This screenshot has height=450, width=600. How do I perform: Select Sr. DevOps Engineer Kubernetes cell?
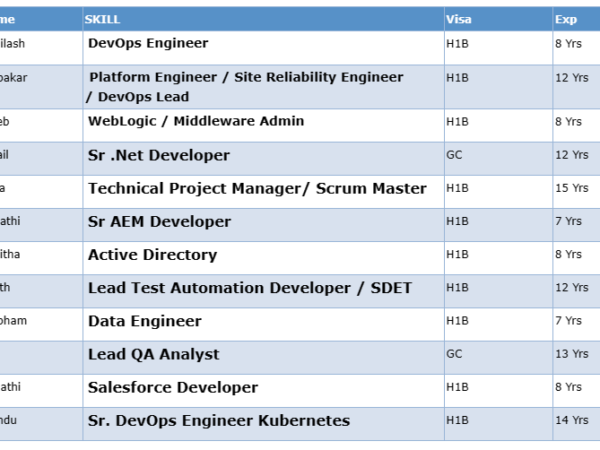pos(219,420)
